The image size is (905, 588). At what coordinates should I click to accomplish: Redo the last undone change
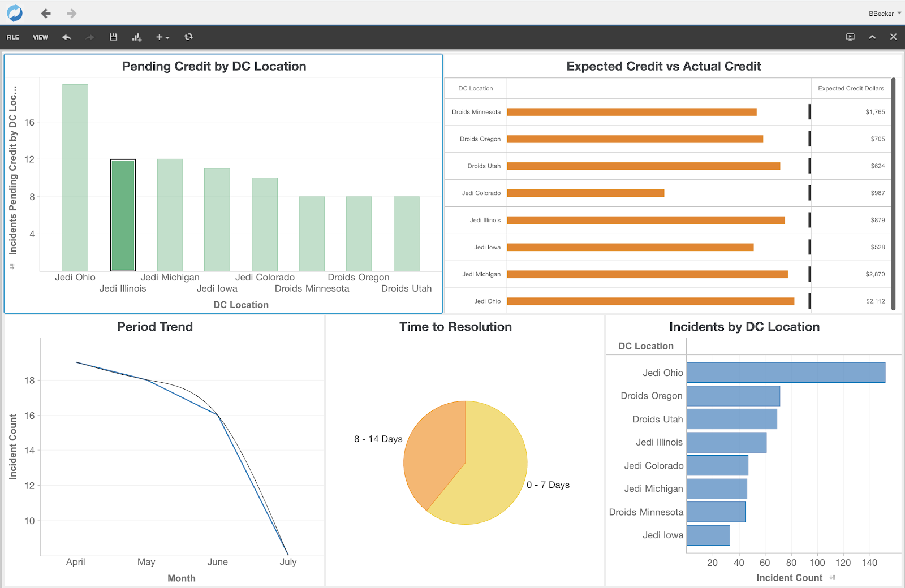tap(89, 37)
